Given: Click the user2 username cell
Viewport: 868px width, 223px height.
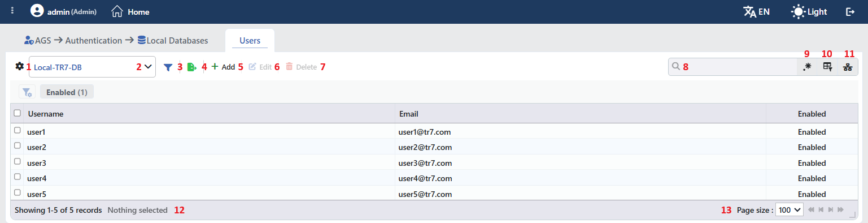Looking at the screenshot, I should (209, 147).
